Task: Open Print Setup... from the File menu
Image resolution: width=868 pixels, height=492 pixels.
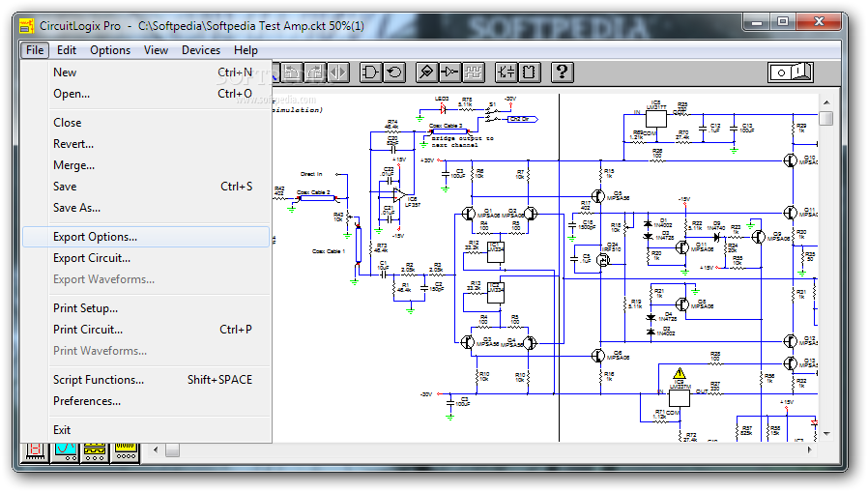Action: tap(147, 308)
